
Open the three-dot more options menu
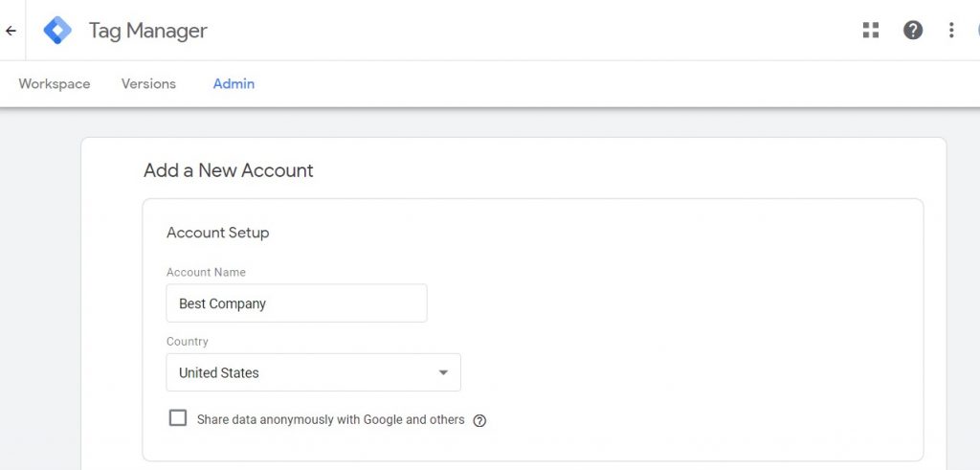point(951,30)
